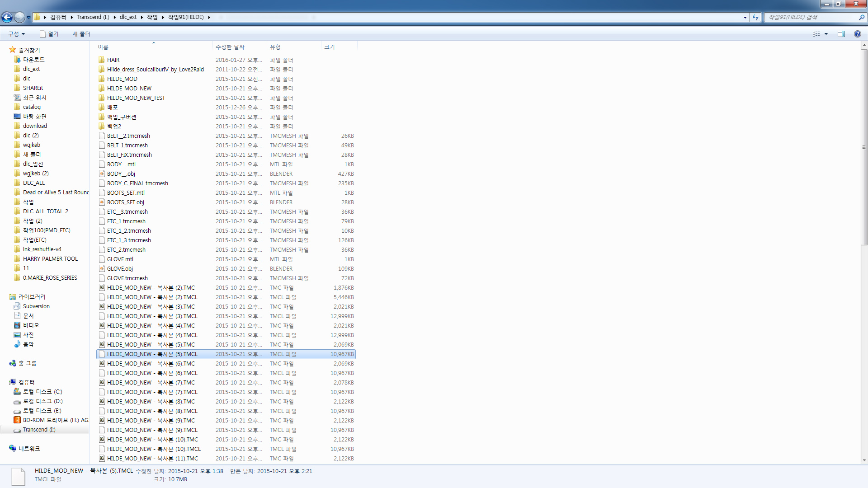The image size is (868, 488).
Task: Open the view options dropdown arrow
Action: point(826,34)
